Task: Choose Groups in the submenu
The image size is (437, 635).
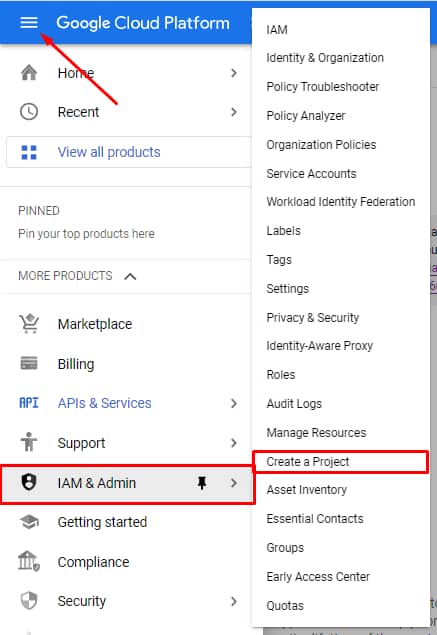Action: 285,548
